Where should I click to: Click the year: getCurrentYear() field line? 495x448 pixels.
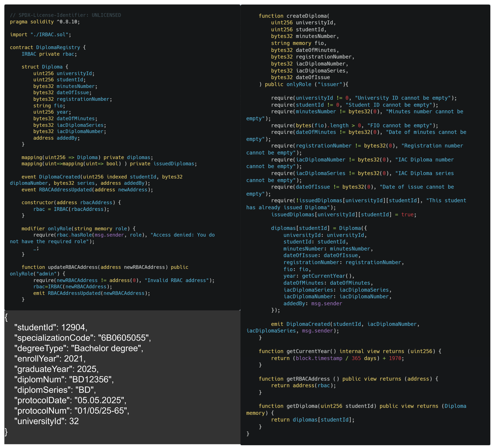(x=319, y=276)
